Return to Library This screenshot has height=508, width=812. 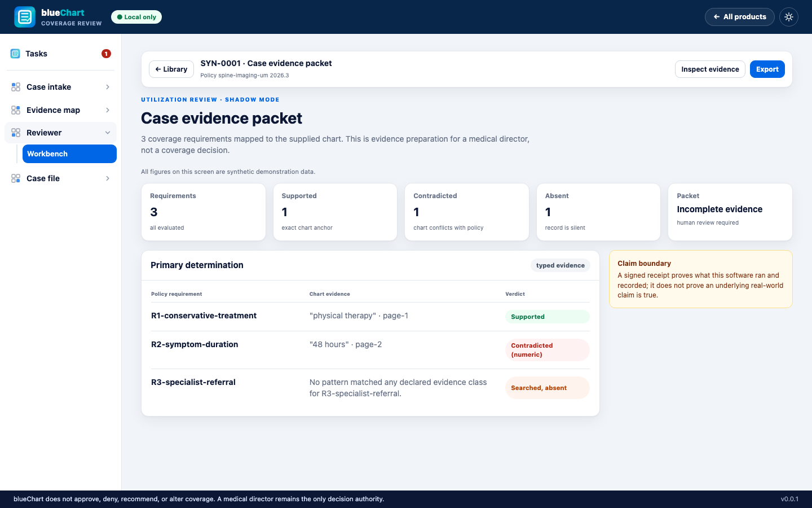coord(171,69)
